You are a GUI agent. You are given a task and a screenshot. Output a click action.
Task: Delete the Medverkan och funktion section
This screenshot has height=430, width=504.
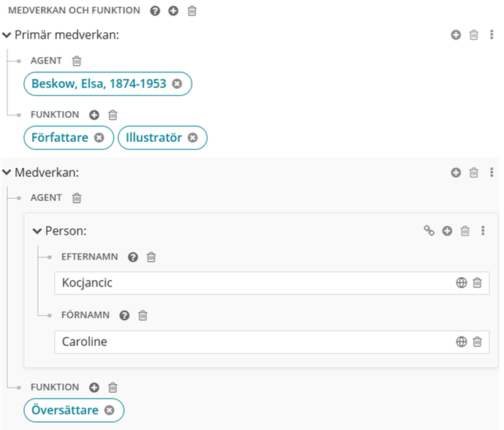pos(192,11)
